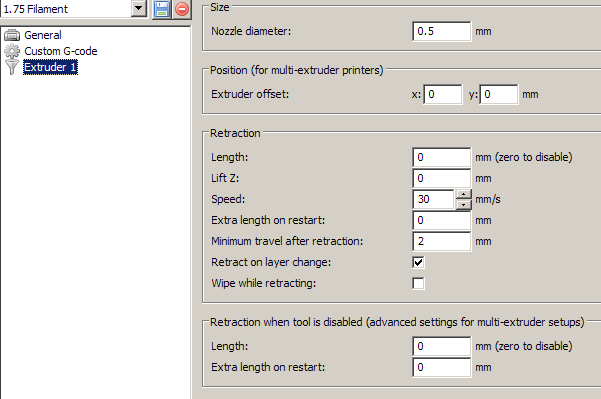The image size is (601, 399).
Task: Open the Custom G-code page
Action: pyautogui.click(x=61, y=51)
